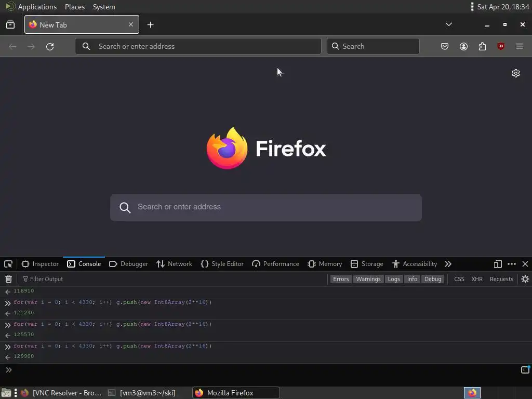The image size is (532, 399).
Task: Focus the URL address bar
Action: (x=198, y=46)
